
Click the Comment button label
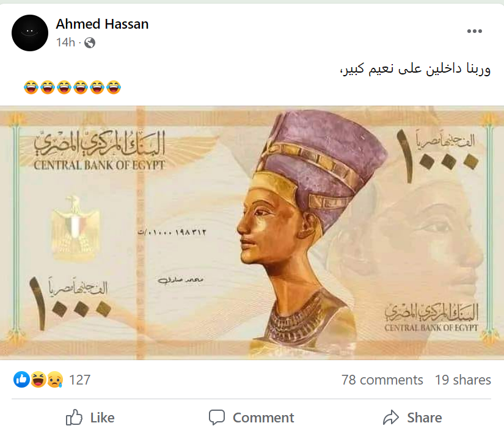pyautogui.click(x=263, y=418)
